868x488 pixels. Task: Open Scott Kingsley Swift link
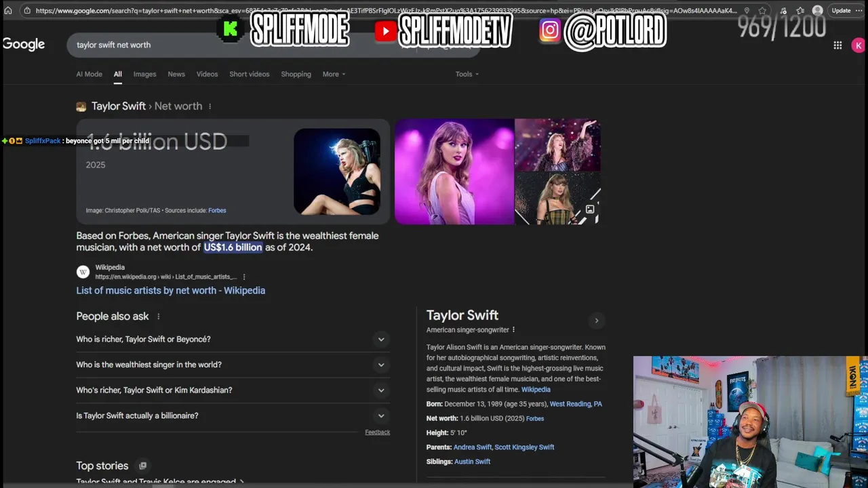point(524,447)
